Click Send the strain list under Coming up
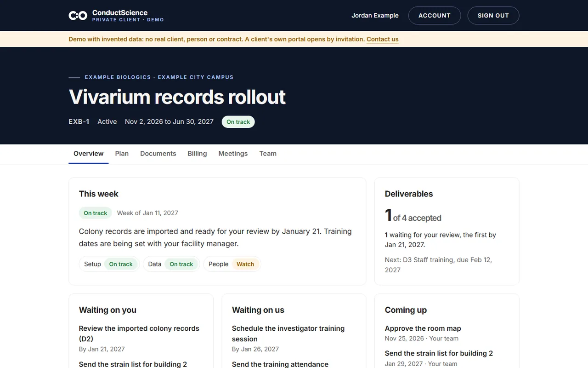The width and height of the screenshot is (588, 368). pos(439,353)
